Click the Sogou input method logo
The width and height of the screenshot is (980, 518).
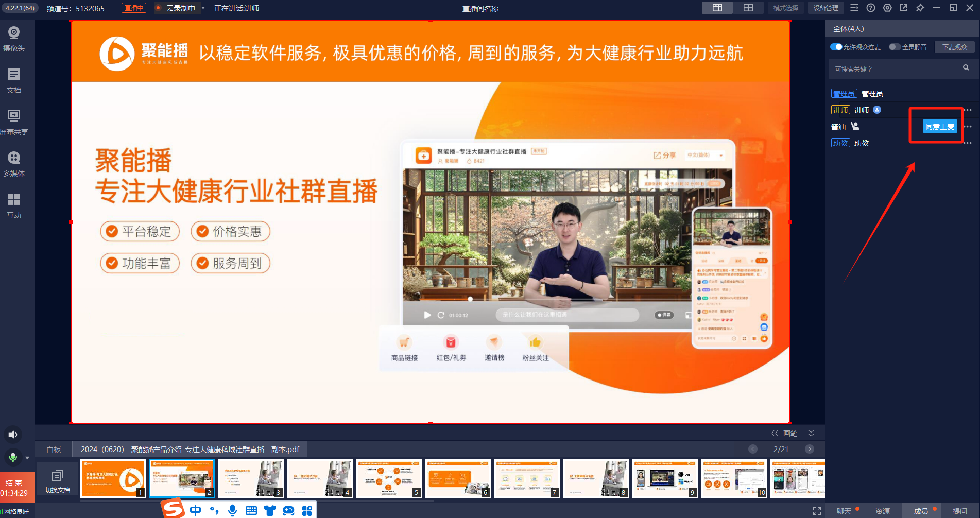click(x=173, y=508)
